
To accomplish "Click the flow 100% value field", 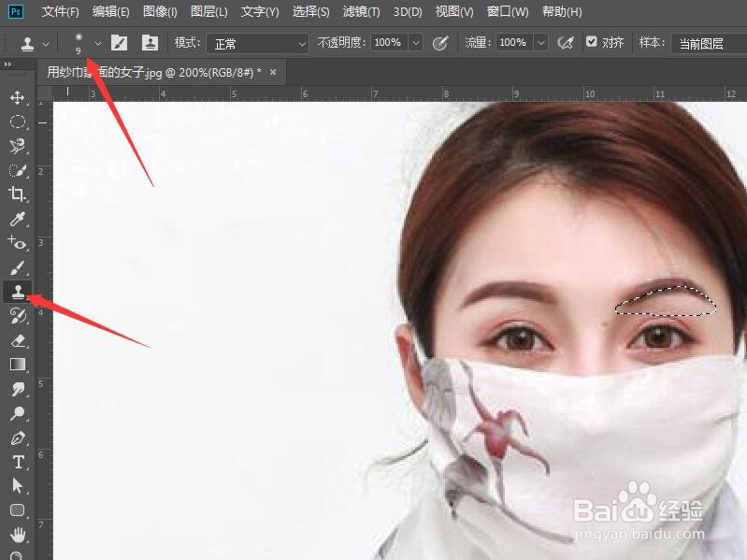I will 514,43.
